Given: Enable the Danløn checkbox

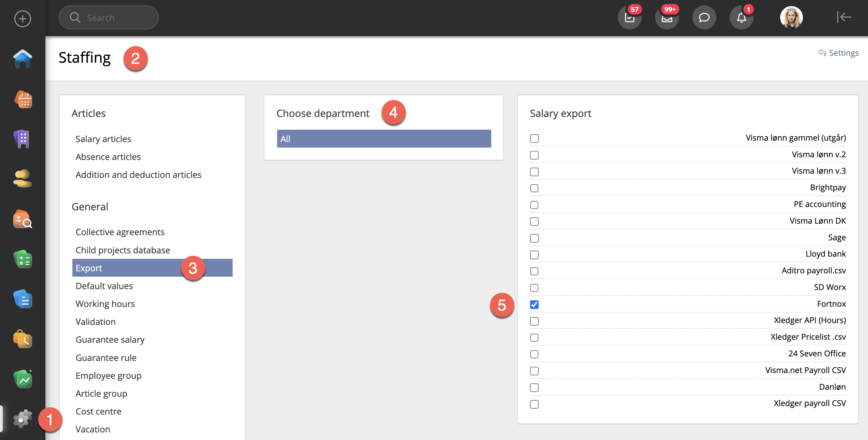Looking at the screenshot, I should coord(534,387).
